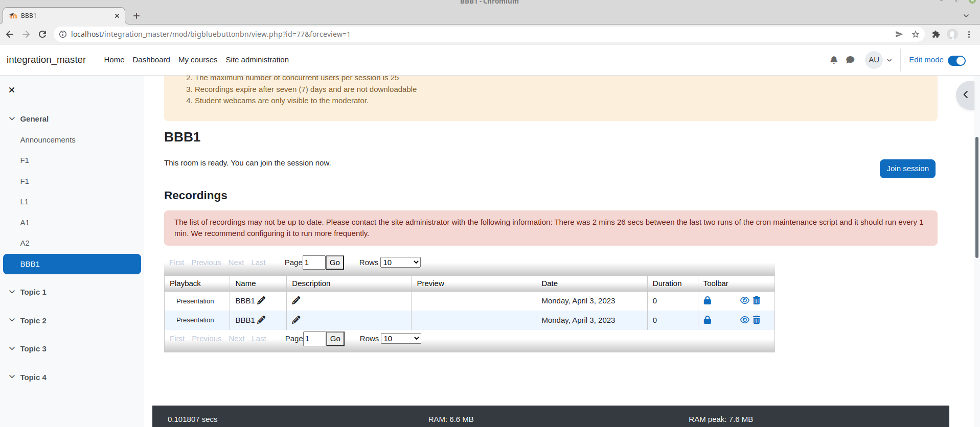The height and width of the screenshot is (427, 980).
Task: Reload the page in browser
Action: (42, 34)
